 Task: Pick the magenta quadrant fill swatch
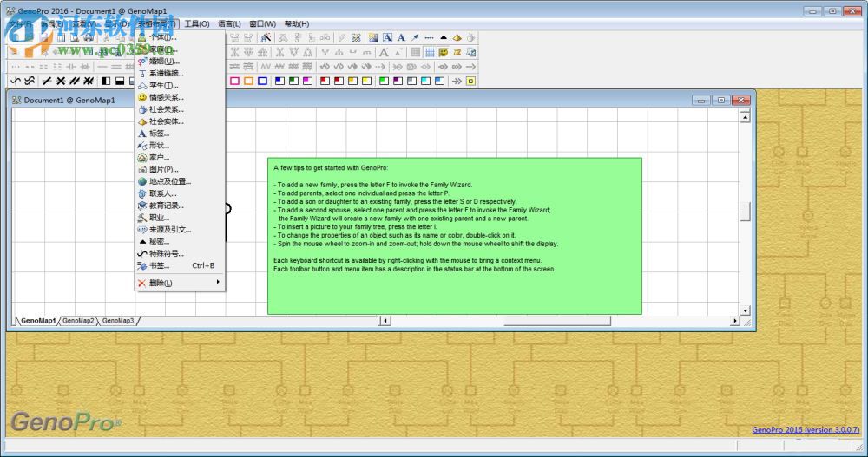coord(308,81)
